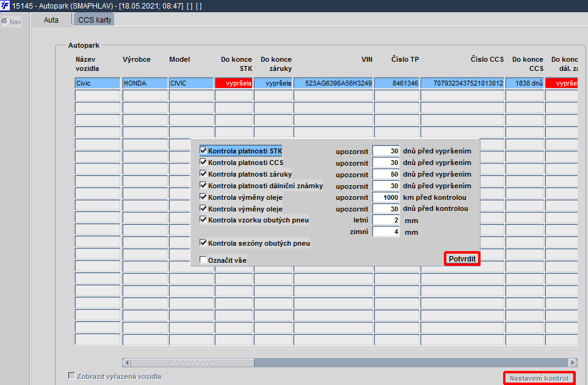Click the right arrow of horizontal scrollbar
588x385 pixels.
click(573, 362)
